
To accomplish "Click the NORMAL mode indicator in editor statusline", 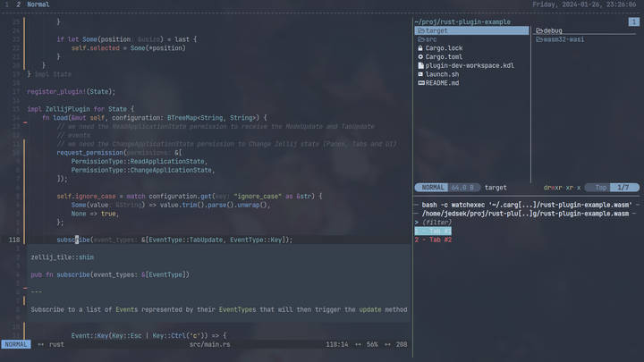I will point(15,344).
